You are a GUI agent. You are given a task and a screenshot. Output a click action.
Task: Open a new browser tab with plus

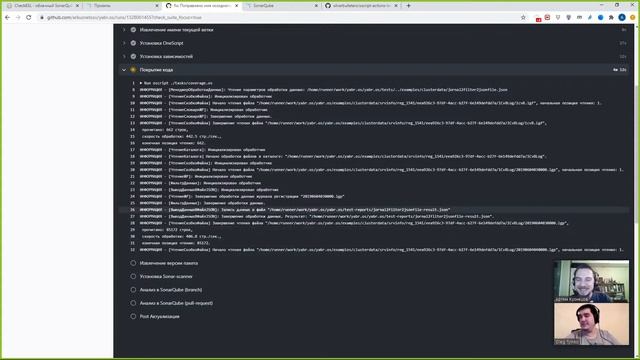408,6
